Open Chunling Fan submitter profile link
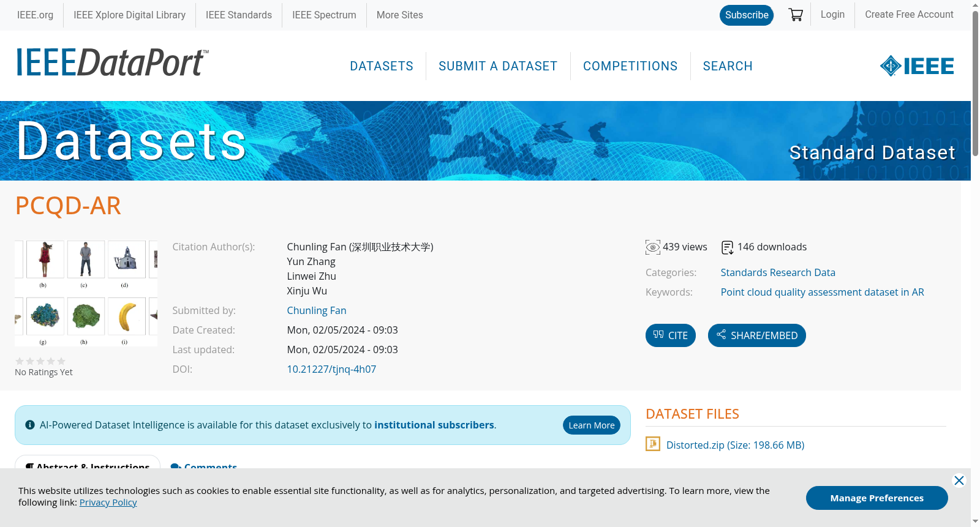Image resolution: width=980 pixels, height=527 pixels. (317, 310)
